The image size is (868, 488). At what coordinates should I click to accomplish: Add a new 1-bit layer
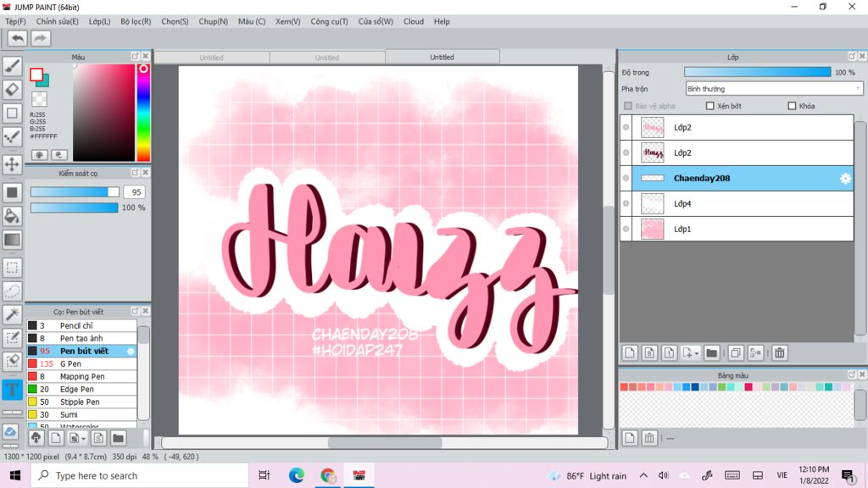pyautogui.click(x=669, y=353)
